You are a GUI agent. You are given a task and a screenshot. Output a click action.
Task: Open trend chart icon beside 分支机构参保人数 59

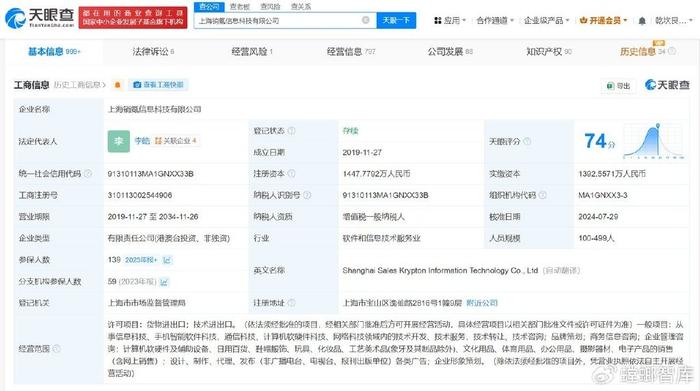164,282
